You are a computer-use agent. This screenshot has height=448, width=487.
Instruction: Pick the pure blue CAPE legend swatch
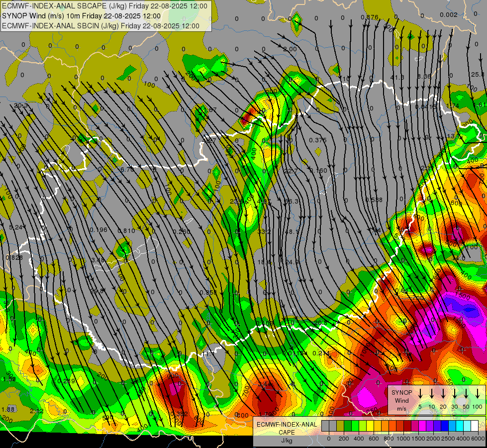click(x=444, y=426)
